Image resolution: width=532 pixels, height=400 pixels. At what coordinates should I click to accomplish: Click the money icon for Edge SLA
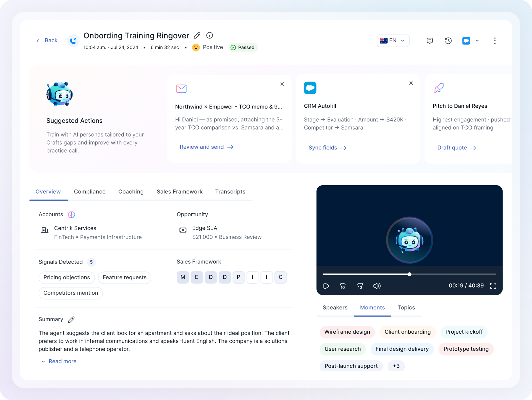pos(183,230)
